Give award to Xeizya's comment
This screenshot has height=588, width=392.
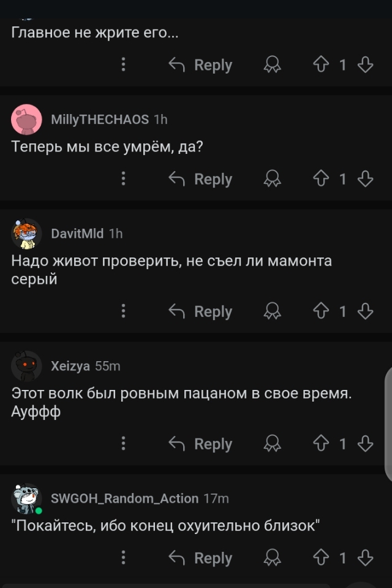pos(272,444)
